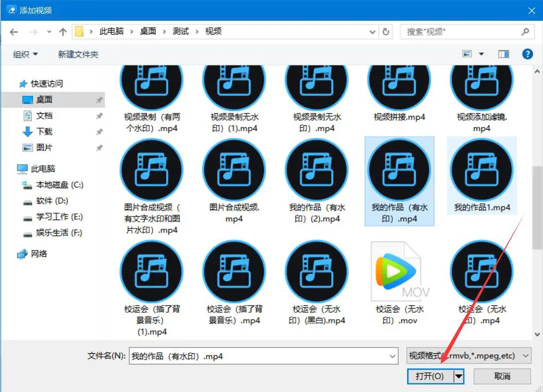This screenshot has height=392, width=543.
Task: Navigate to 桌面 via the breadcrumb bar
Action: tap(147, 31)
